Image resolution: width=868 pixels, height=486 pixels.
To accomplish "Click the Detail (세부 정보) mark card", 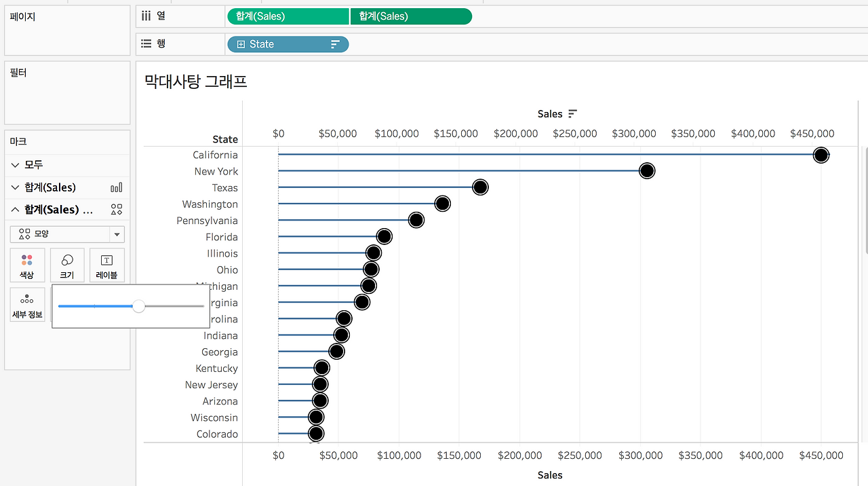I will tap(27, 305).
